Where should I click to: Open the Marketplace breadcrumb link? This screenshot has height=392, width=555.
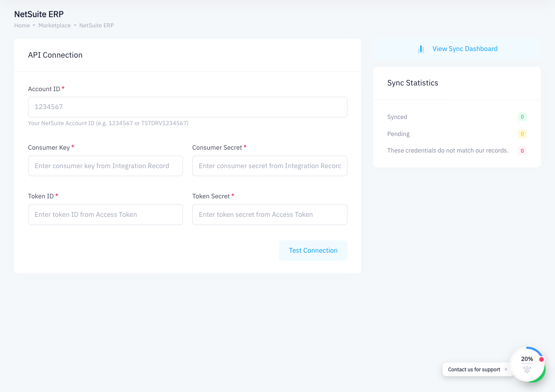(x=54, y=26)
